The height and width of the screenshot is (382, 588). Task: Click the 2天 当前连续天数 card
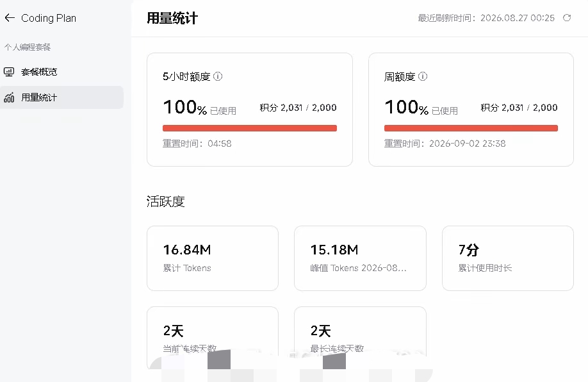tap(213, 338)
